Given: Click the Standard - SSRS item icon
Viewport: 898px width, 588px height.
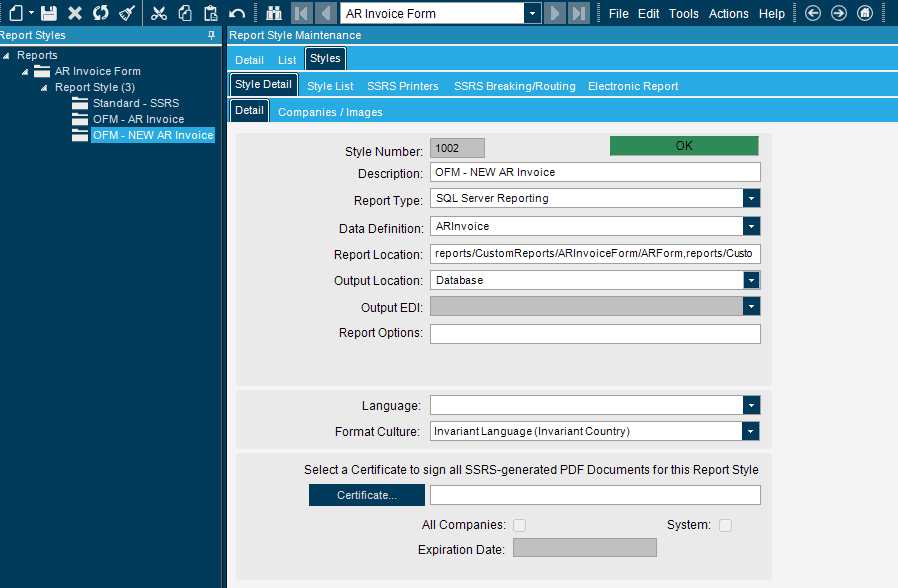Looking at the screenshot, I should tap(80, 103).
